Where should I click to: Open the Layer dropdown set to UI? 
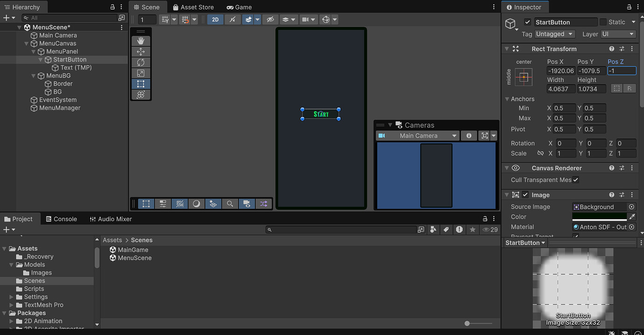pos(618,34)
